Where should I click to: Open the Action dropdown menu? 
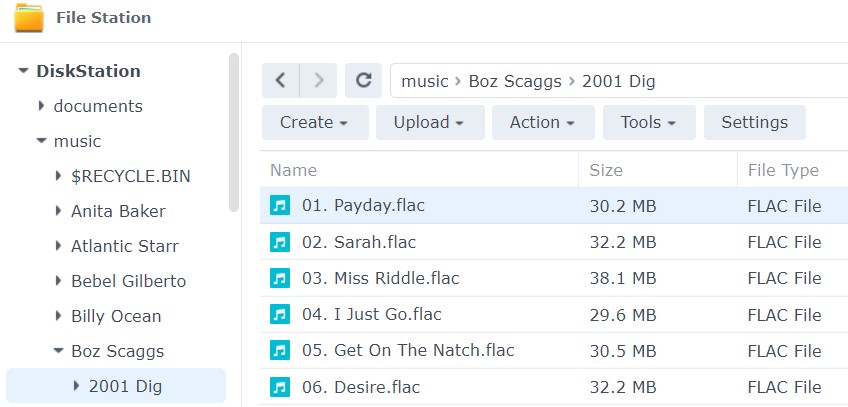click(543, 122)
